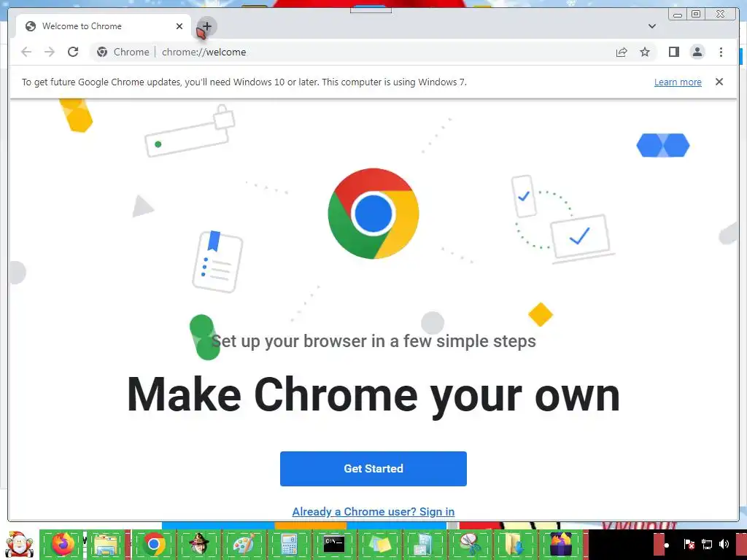
Task: Click the tray's white dot icon
Action: [667, 545]
